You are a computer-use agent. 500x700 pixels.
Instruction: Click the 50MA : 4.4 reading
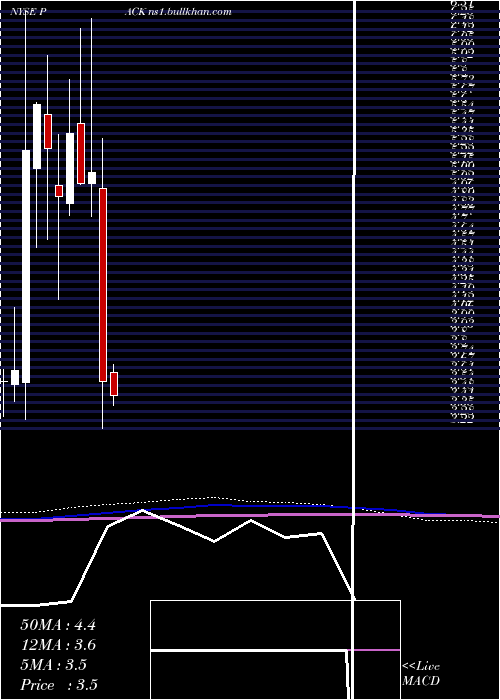point(58,625)
